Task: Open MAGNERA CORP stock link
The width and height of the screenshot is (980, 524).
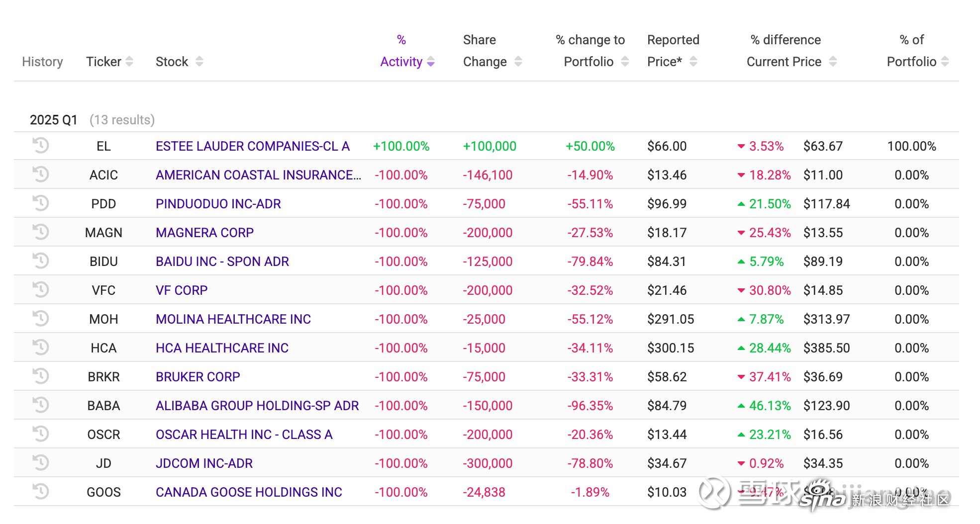Action: pyautogui.click(x=205, y=233)
